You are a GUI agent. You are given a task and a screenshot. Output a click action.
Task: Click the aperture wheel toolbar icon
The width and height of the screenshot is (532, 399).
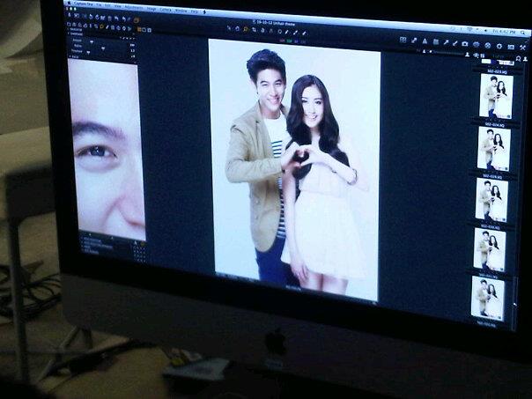click(x=488, y=46)
